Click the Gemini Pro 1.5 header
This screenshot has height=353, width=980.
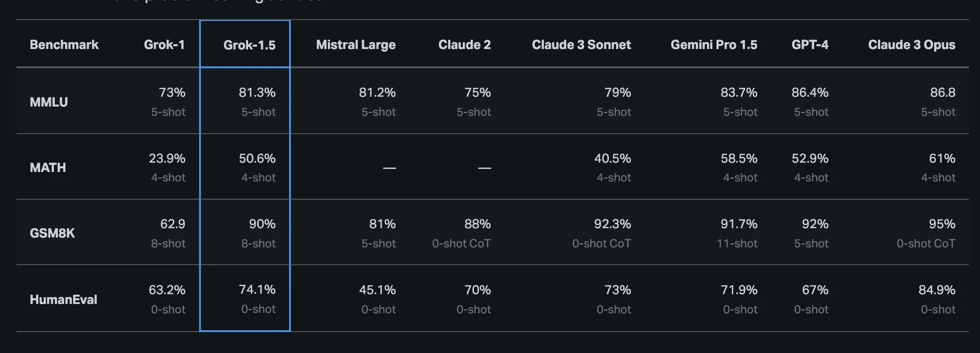pos(714,45)
